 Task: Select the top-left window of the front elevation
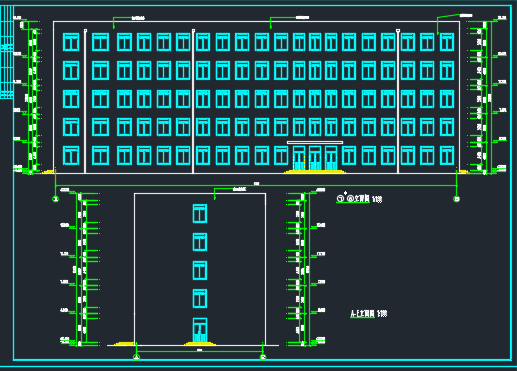click(71, 42)
